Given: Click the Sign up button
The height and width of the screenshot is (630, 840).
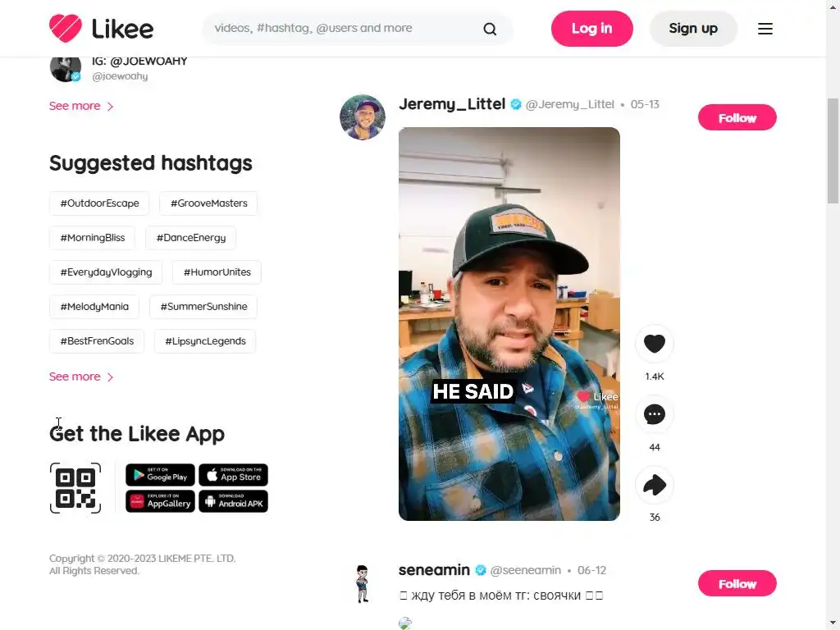Looking at the screenshot, I should [693, 29].
